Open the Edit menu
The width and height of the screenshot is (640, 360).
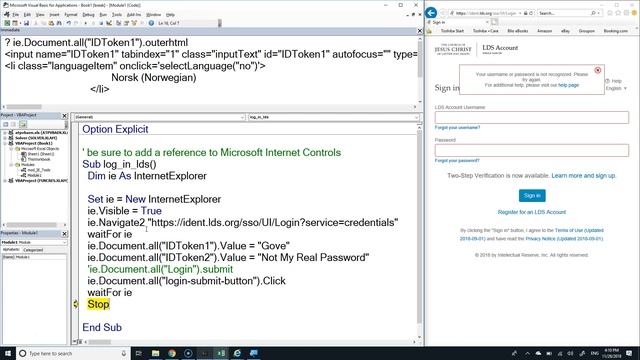click(x=27, y=15)
